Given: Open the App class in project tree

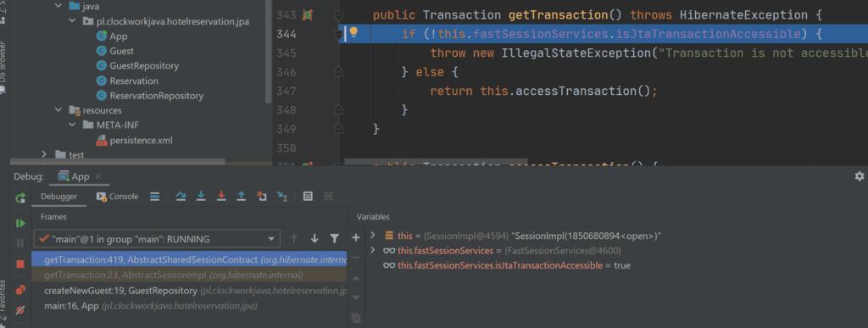Looking at the screenshot, I should pos(119,36).
